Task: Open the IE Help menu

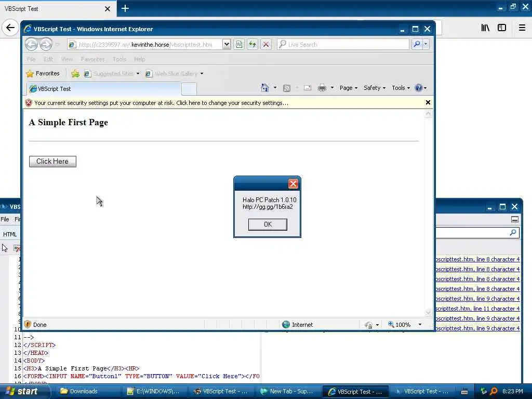Action: (139, 59)
